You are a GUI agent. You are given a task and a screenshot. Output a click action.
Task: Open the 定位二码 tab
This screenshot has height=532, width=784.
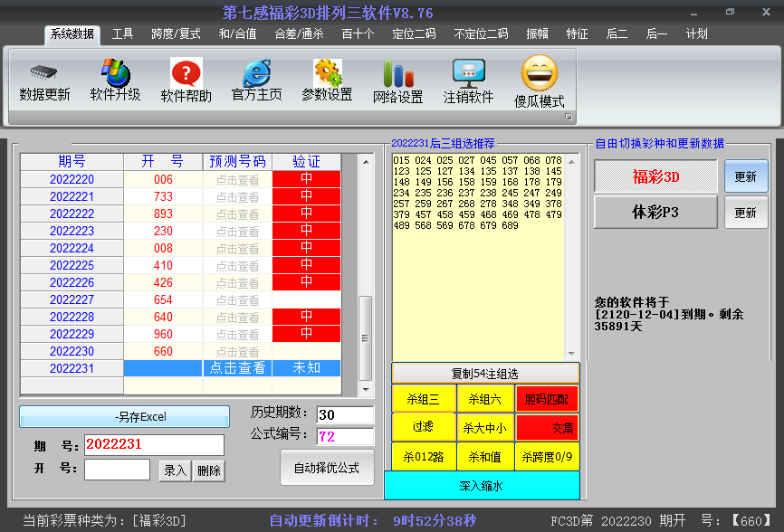413,34
